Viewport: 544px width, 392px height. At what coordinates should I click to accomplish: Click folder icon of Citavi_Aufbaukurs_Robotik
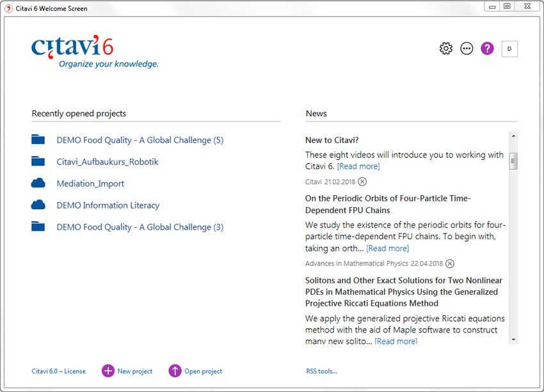[x=38, y=161]
